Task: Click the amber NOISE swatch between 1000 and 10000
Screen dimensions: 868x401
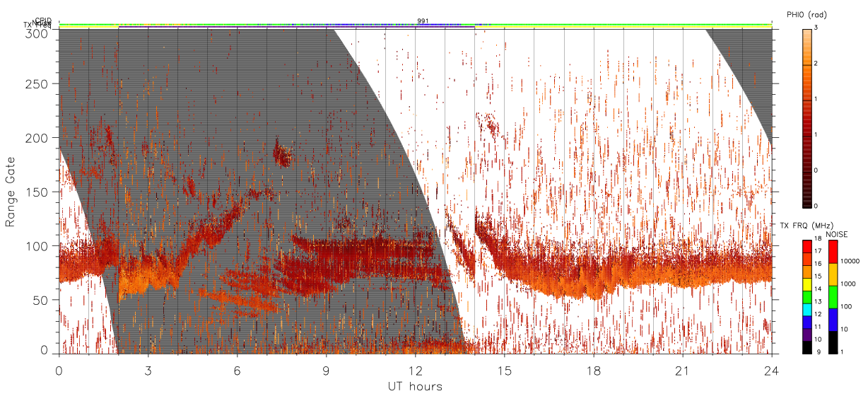Action: (833, 274)
